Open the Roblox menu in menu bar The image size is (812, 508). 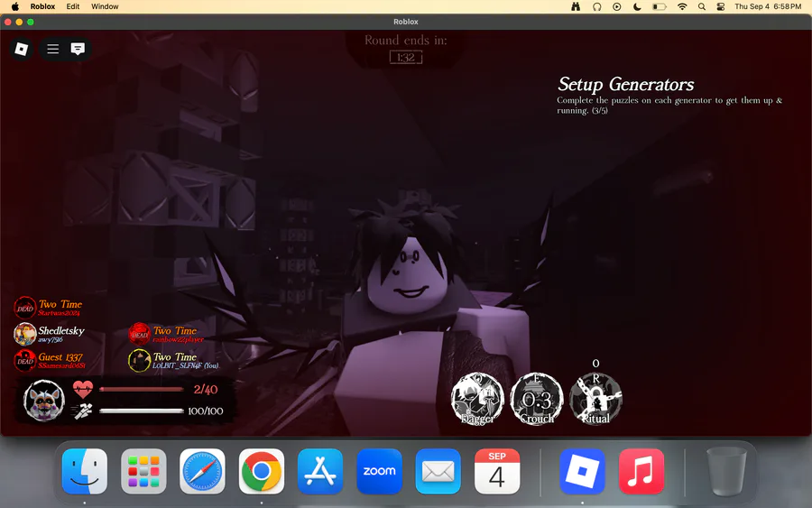point(42,6)
